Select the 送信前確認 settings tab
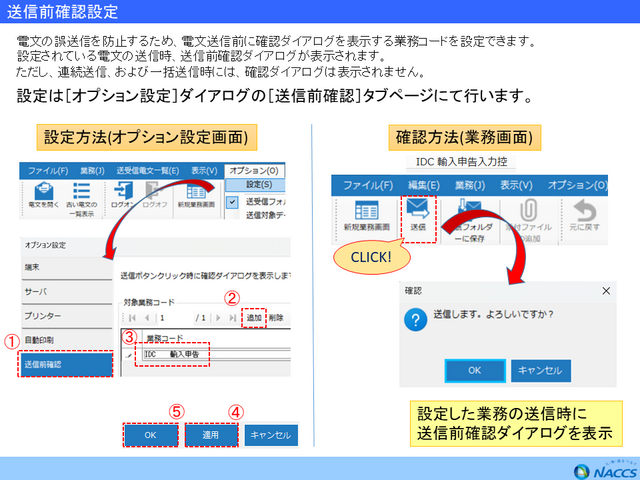Image resolution: width=640 pixels, height=480 pixels. (66, 364)
